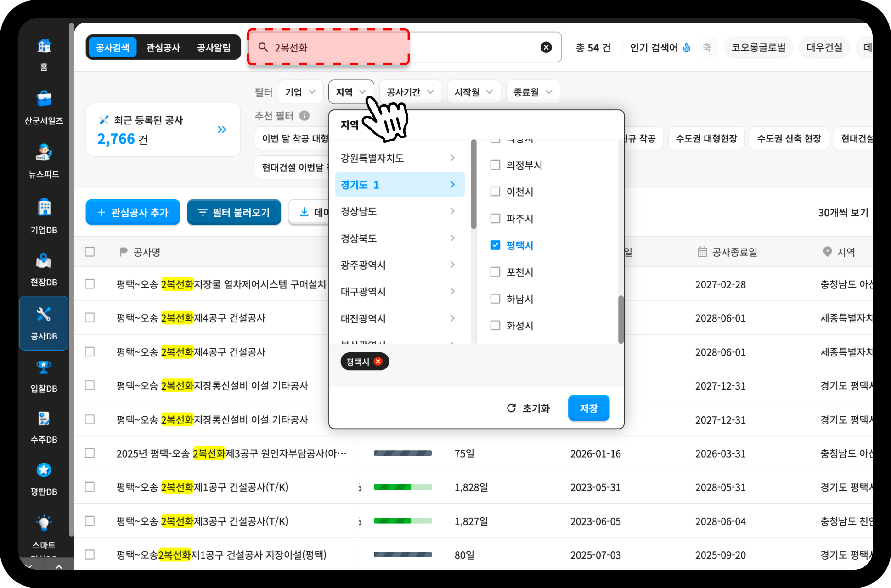Click the 공사명 flag column header
891x588 pixels.
click(x=140, y=252)
